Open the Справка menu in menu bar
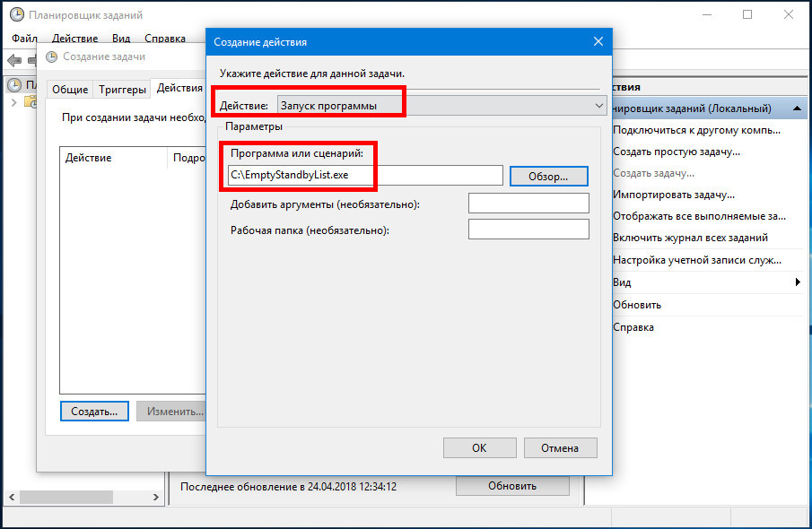Screen dimensions: 812x529 coord(165,39)
